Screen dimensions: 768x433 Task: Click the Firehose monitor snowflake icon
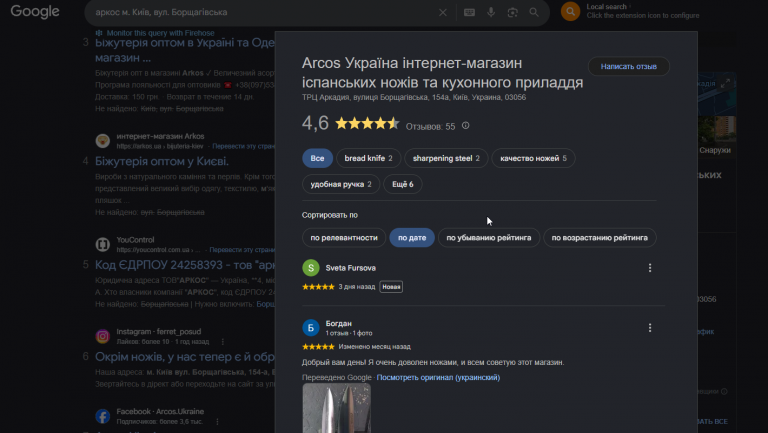tap(99, 33)
